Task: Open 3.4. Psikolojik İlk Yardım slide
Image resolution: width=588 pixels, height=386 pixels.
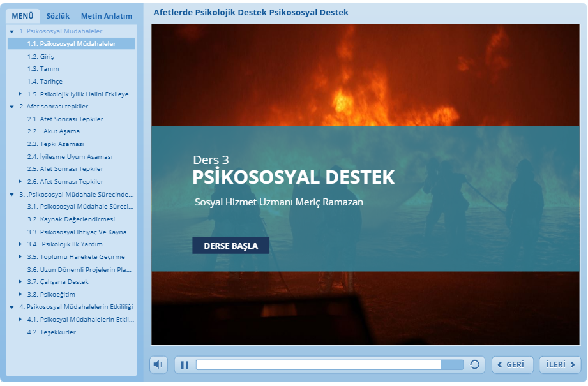Action: [x=65, y=244]
